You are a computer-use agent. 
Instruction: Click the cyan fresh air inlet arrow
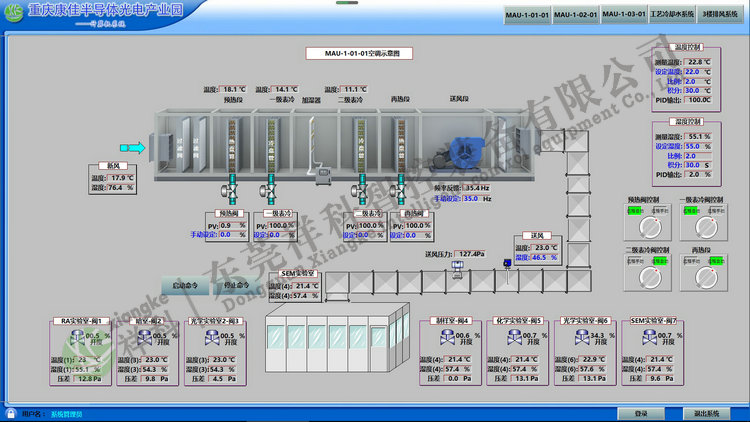pos(139,149)
